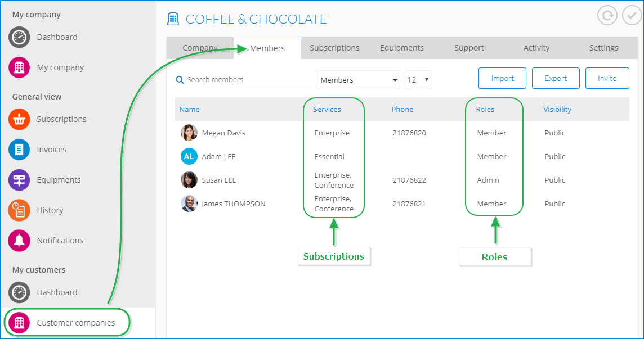644x339 pixels.
Task: Click the Import button
Action: 502,78
